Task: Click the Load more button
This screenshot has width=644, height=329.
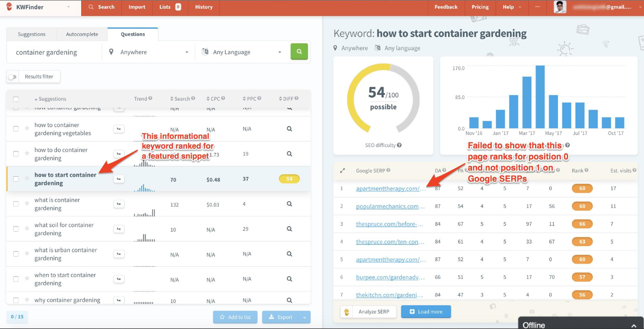Action: 426,312
